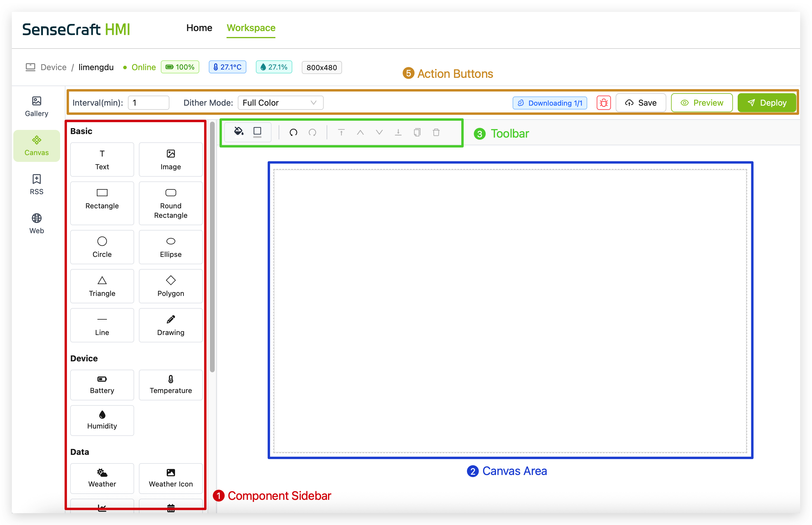The width and height of the screenshot is (812, 525).
Task: Click the Save button
Action: [641, 103]
